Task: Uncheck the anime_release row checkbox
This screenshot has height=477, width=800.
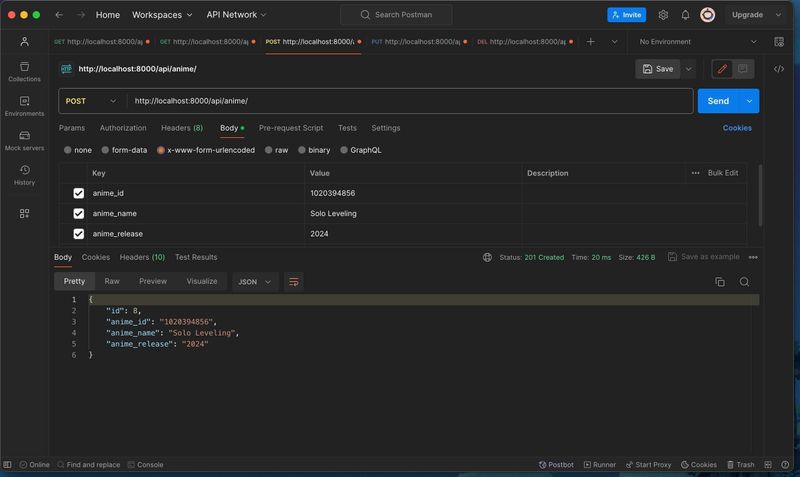Action: (x=79, y=234)
